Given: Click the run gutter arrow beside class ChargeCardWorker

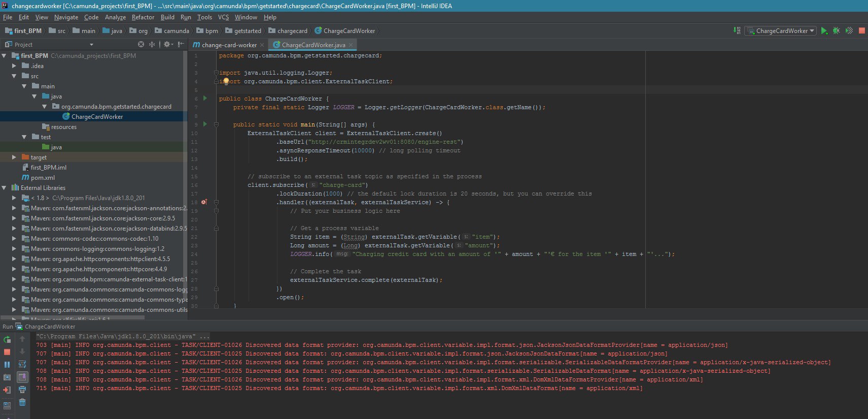Looking at the screenshot, I should pyautogui.click(x=205, y=98).
